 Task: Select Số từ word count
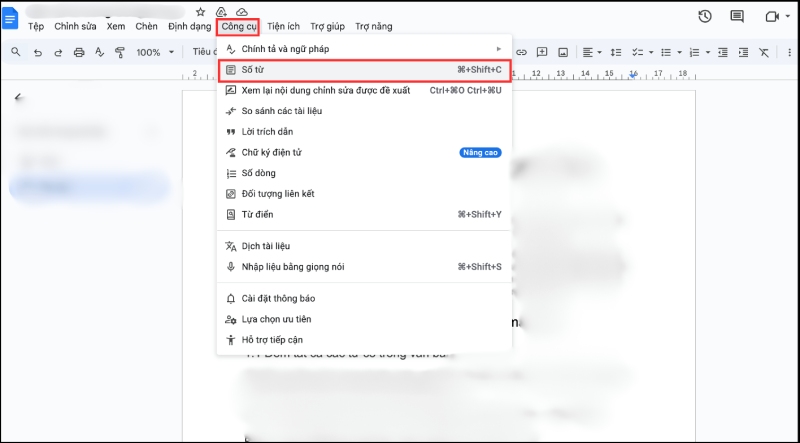364,70
